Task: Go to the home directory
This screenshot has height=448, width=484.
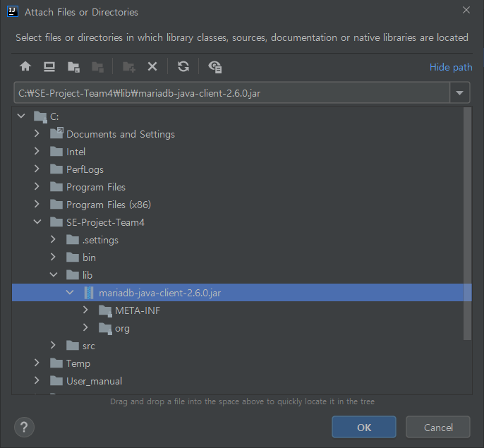Action: [25, 66]
